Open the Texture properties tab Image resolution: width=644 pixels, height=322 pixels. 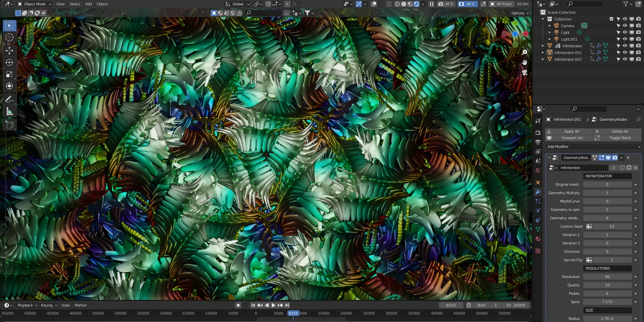(538, 251)
